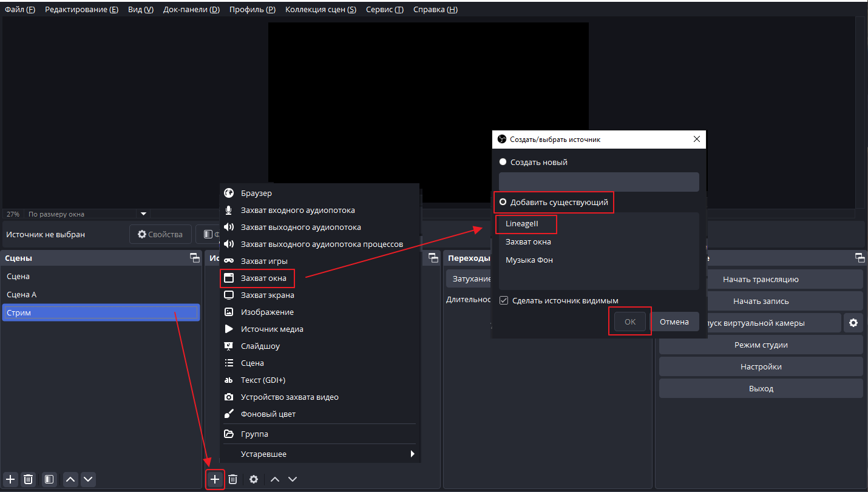Select "LineageII" in existing sources list
The width and height of the screenshot is (868, 492).
[x=522, y=223]
